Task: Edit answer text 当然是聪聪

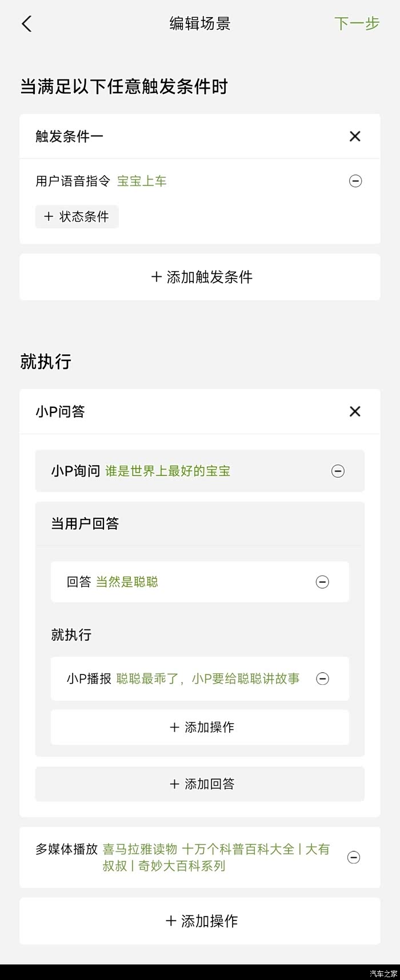Action: pos(127,582)
